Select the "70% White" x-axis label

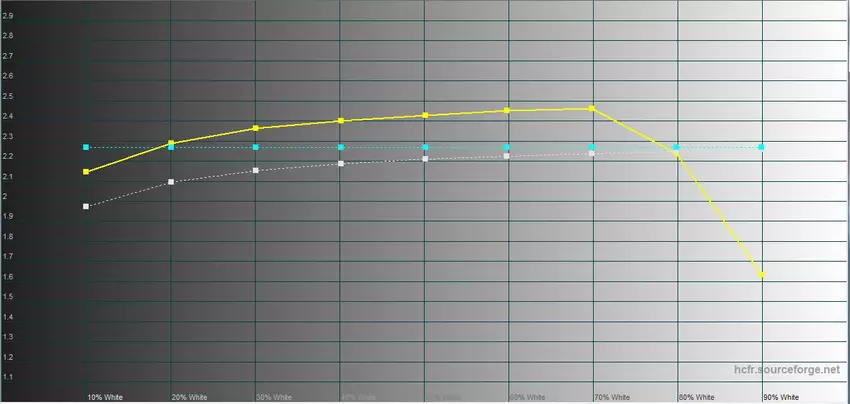coord(612,396)
